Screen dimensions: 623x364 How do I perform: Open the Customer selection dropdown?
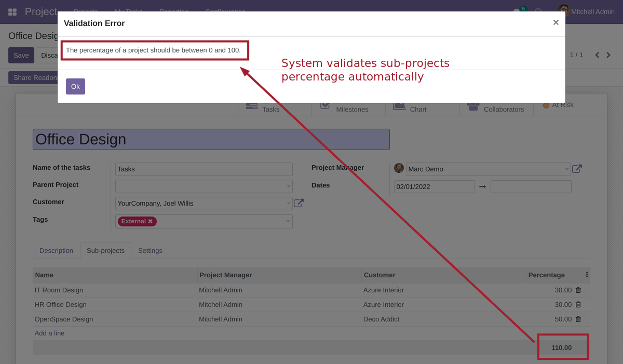tap(288, 203)
